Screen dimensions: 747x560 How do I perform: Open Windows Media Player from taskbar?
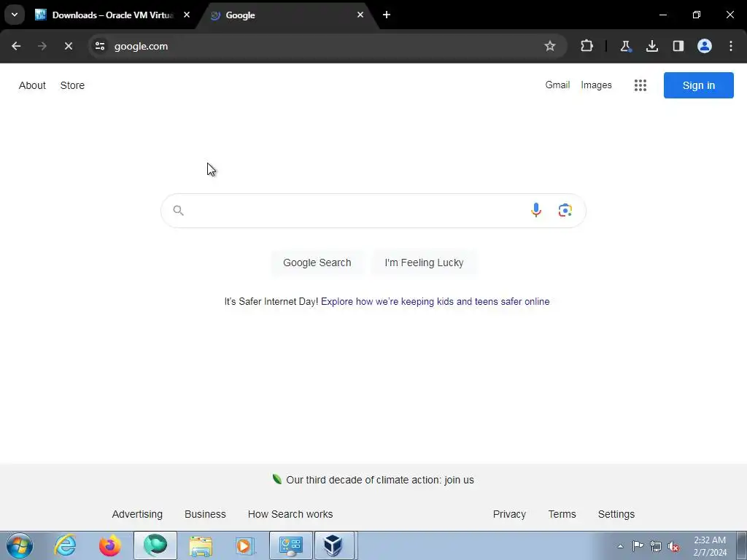(245, 545)
